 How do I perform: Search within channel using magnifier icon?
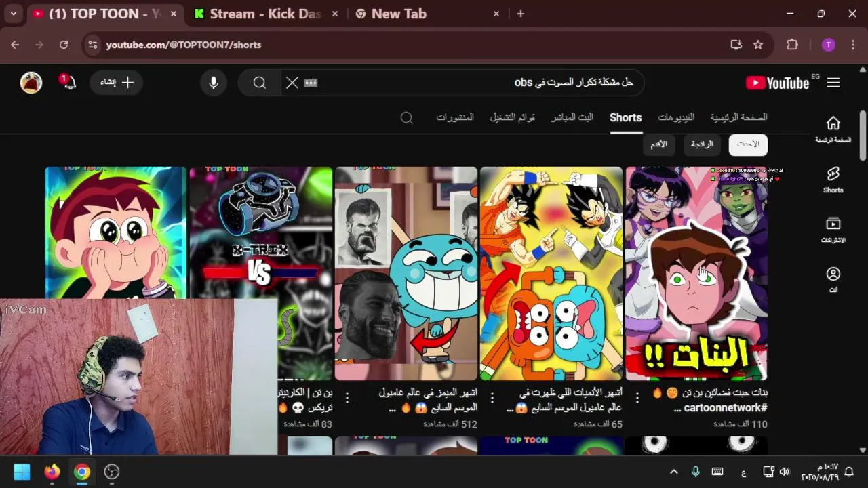click(407, 117)
